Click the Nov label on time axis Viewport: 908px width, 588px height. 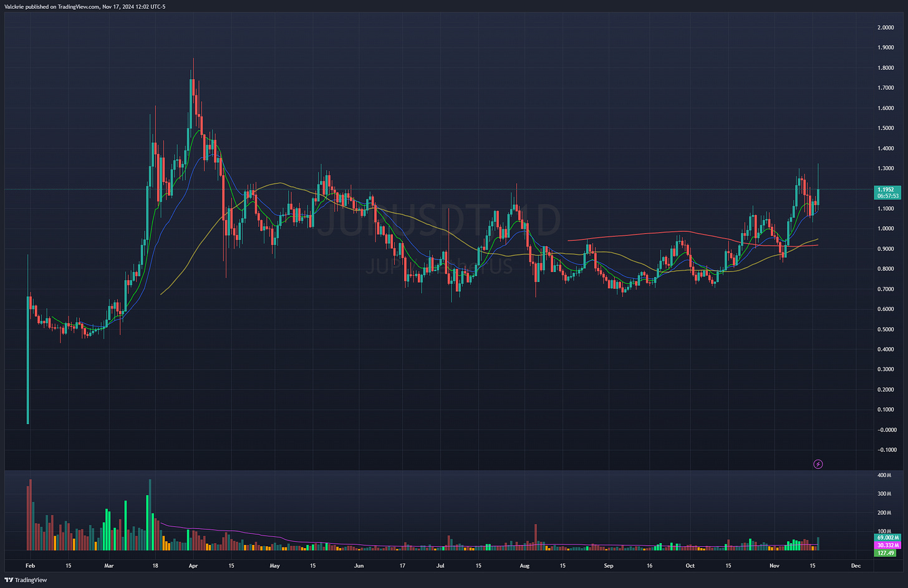tap(775, 566)
